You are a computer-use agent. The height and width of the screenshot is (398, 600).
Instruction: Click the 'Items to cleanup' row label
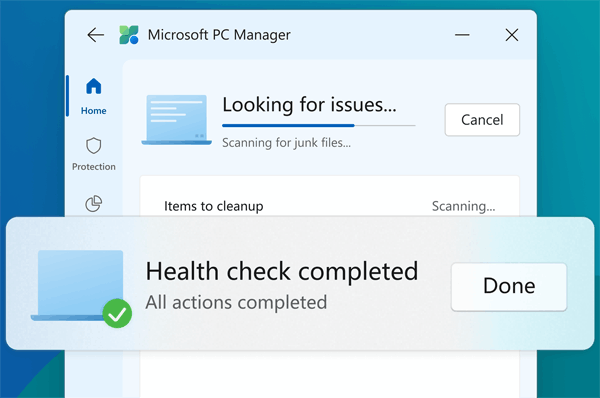214,206
